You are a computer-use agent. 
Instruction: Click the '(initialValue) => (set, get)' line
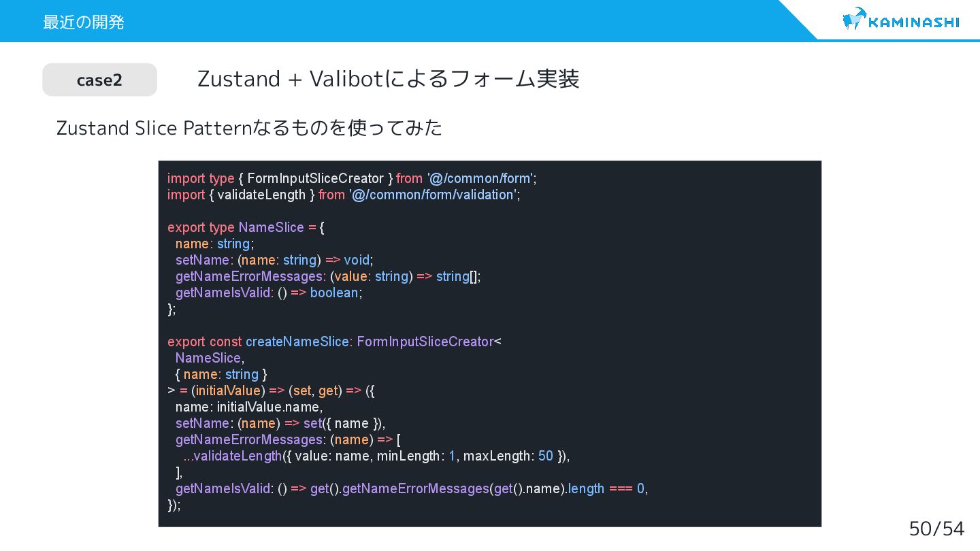pos(271,390)
